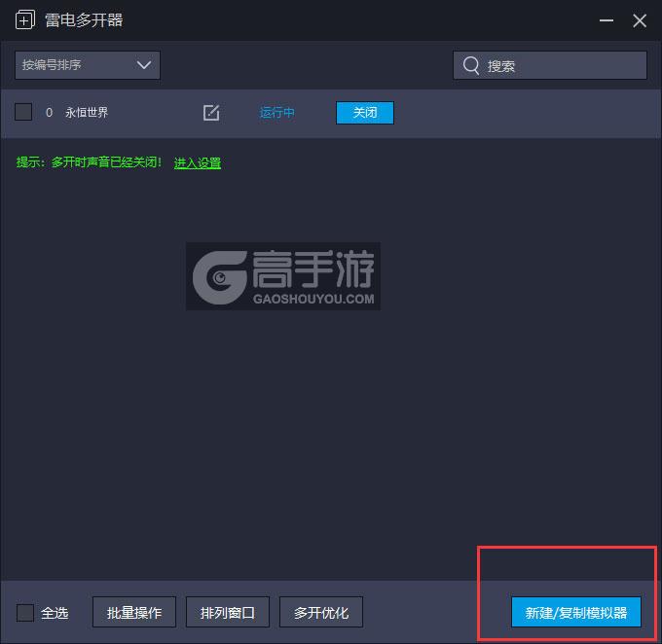This screenshot has width=662, height=644.
Task: Click the search magnifier icon
Action: (x=471, y=65)
